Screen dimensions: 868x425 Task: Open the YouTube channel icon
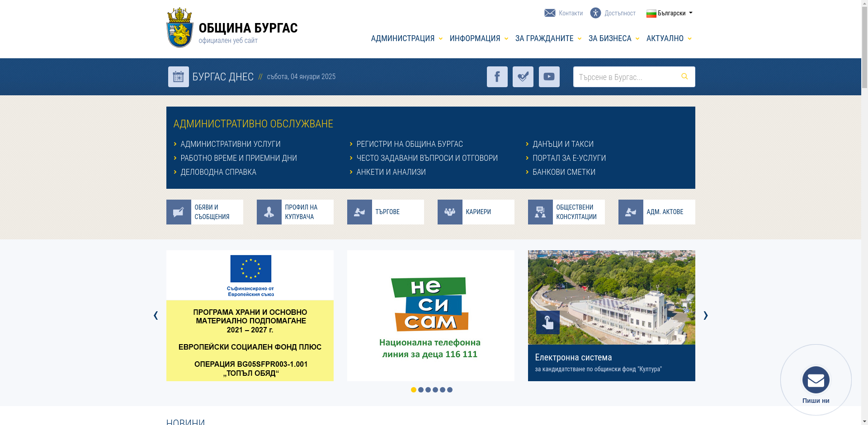tap(549, 77)
